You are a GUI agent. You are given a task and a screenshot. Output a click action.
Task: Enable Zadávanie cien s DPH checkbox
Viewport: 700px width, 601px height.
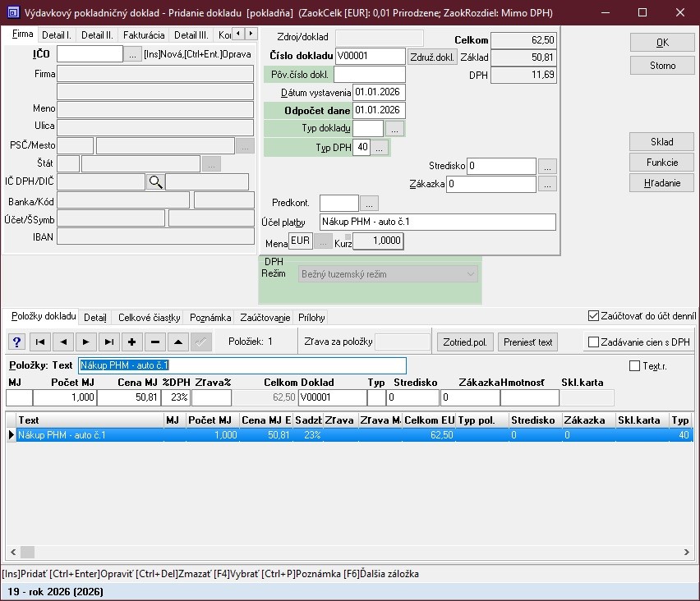594,342
